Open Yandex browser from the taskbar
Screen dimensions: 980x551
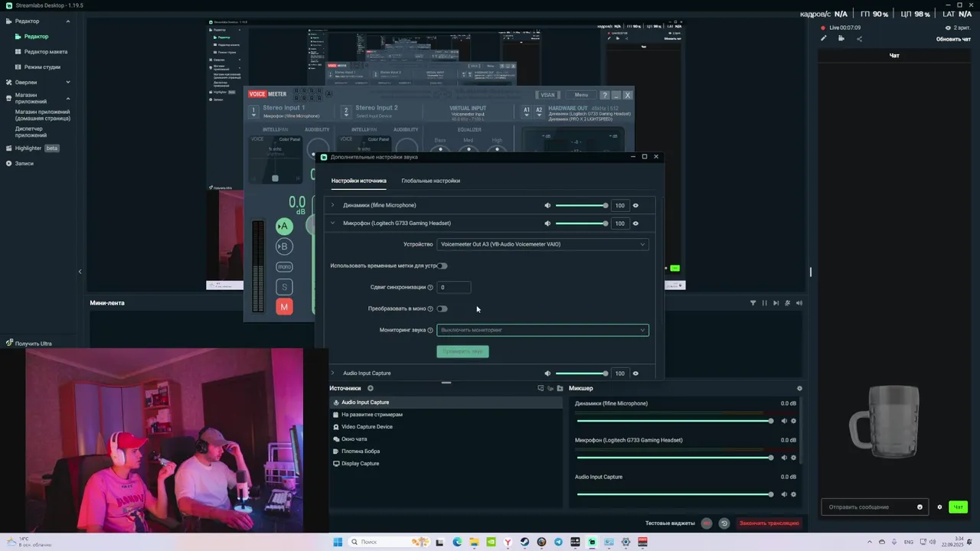(508, 542)
